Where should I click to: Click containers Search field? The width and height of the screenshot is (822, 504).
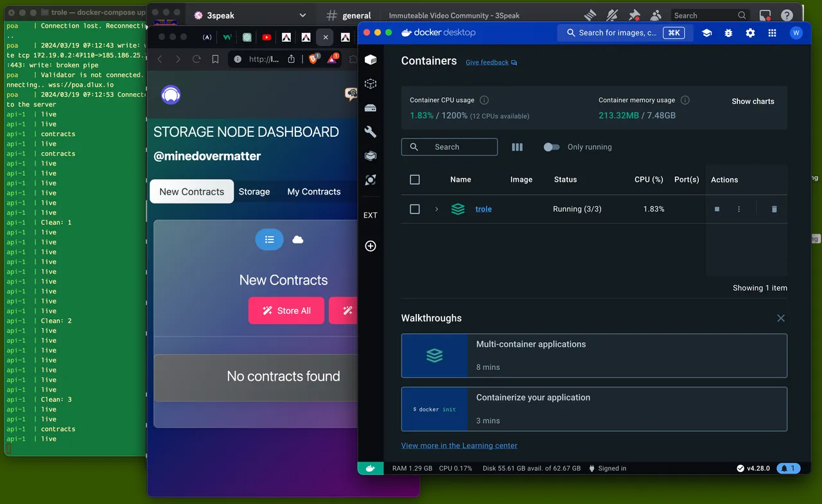pos(450,147)
